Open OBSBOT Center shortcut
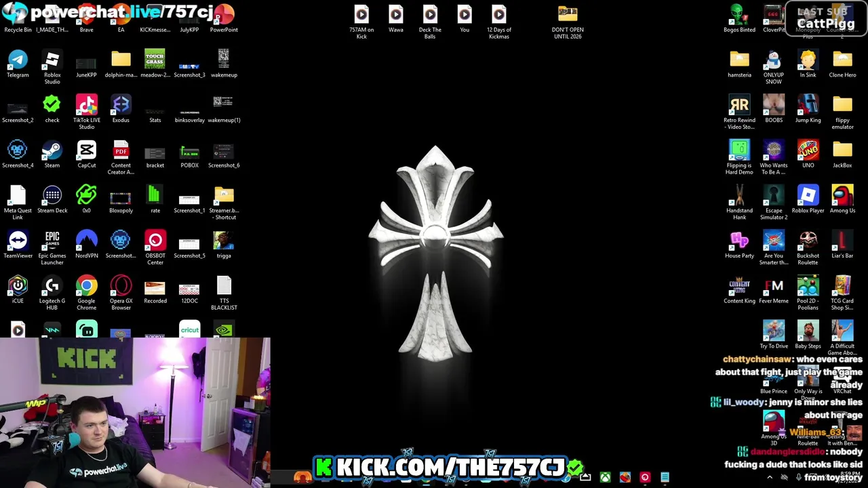868x488 pixels. tap(155, 248)
